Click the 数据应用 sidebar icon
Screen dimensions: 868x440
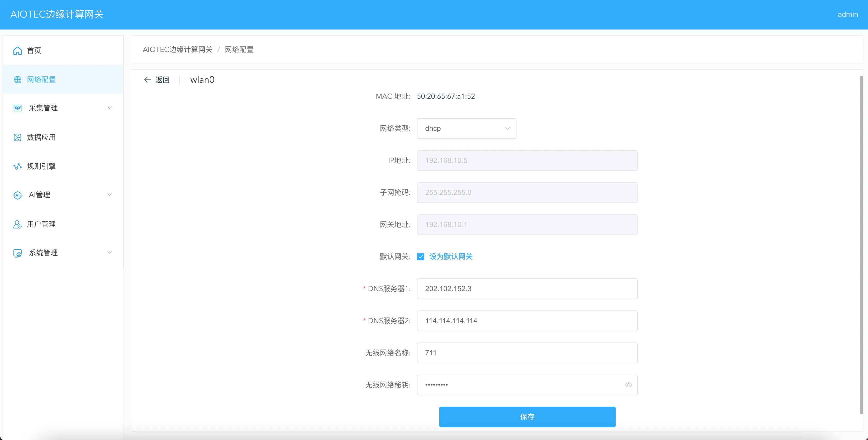(x=18, y=138)
